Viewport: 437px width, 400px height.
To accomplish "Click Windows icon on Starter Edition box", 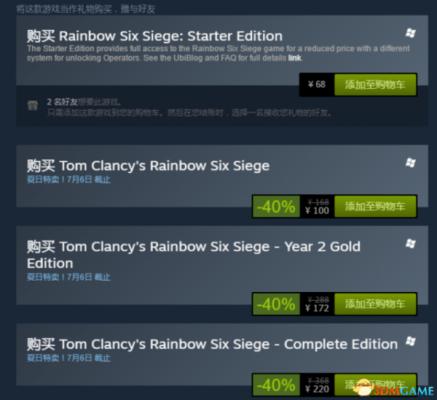I will click(x=410, y=33).
